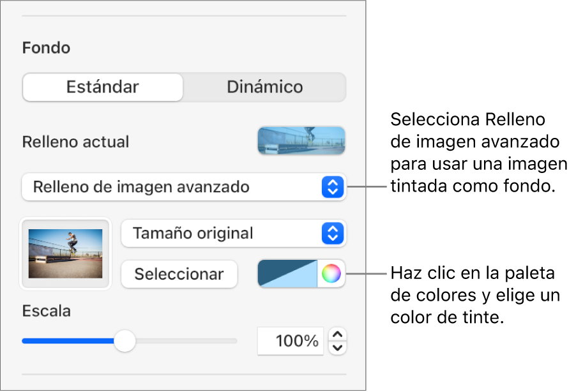Click the Escala slider handle

125,341
